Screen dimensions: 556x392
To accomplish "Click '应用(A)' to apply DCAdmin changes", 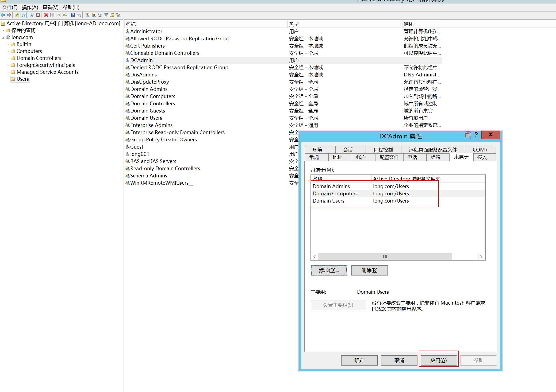I will tap(438, 360).
